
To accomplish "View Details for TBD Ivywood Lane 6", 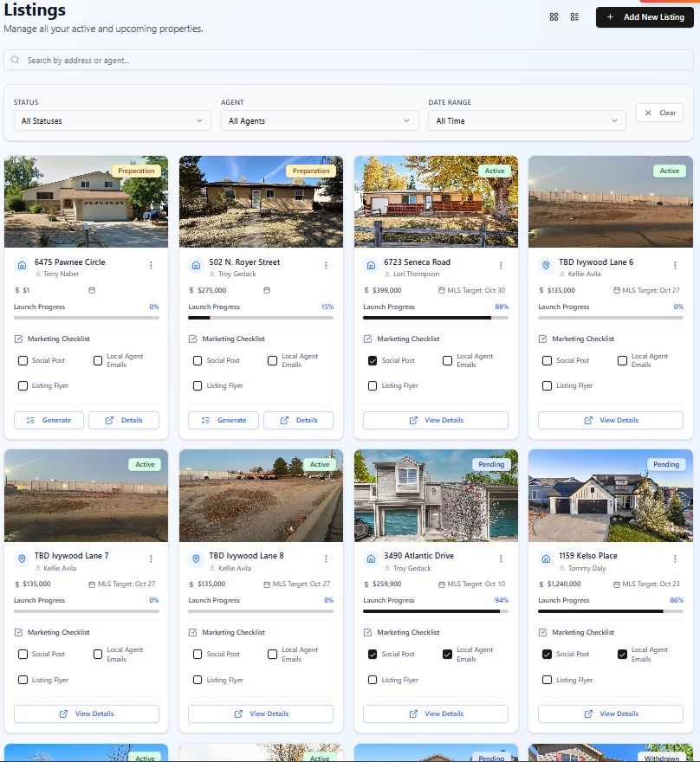I will tap(611, 420).
